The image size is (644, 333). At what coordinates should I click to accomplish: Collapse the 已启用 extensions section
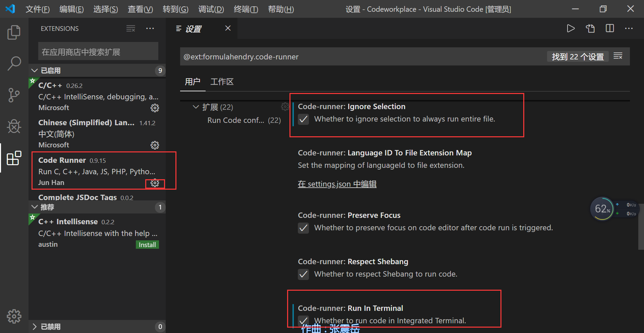tap(97, 70)
